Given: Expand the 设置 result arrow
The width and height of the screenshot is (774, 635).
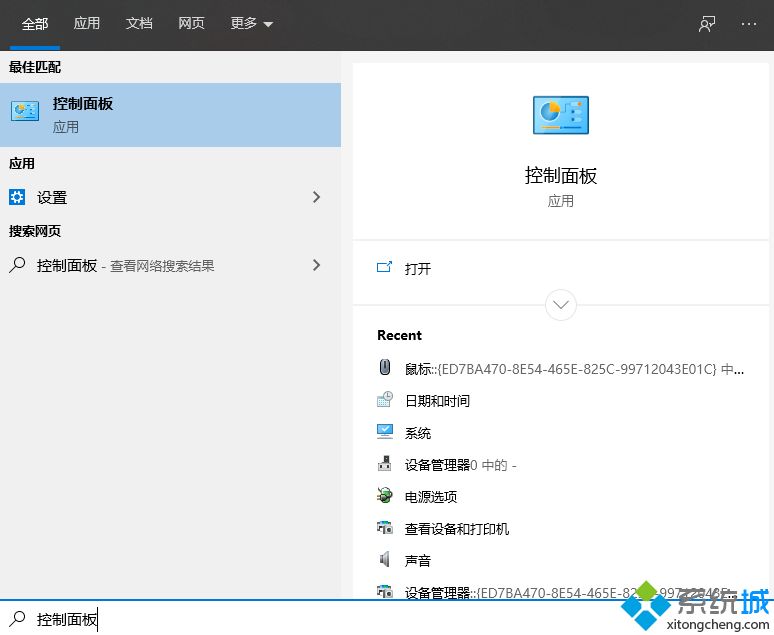Looking at the screenshot, I should (x=316, y=197).
